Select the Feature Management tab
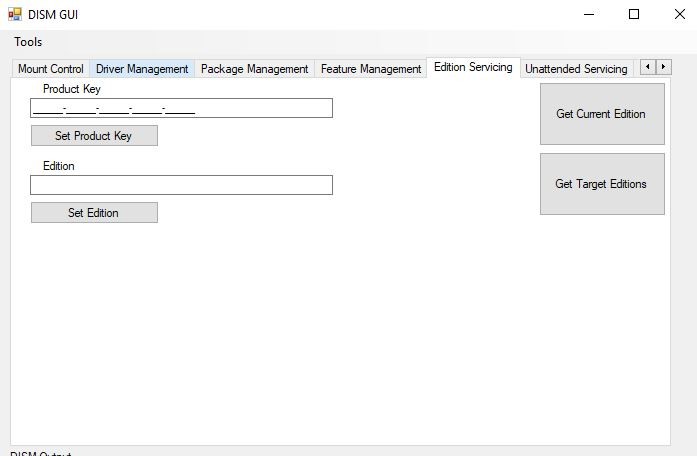Viewport: 697px width, 456px height. point(370,69)
